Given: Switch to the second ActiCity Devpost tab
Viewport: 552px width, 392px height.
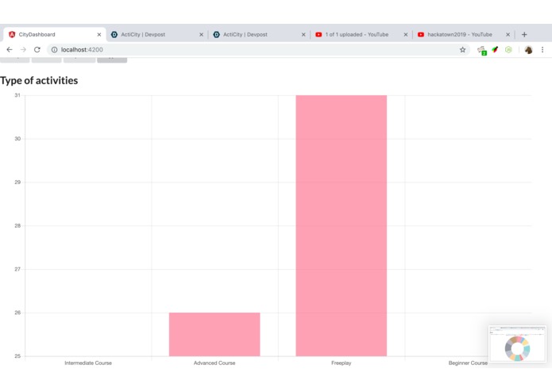Looking at the screenshot, I should [x=259, y=34].
